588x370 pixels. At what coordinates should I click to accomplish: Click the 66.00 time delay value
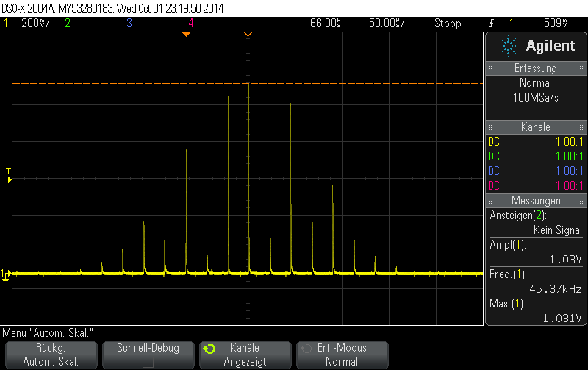pyautogui.click(x=326, y=24)
